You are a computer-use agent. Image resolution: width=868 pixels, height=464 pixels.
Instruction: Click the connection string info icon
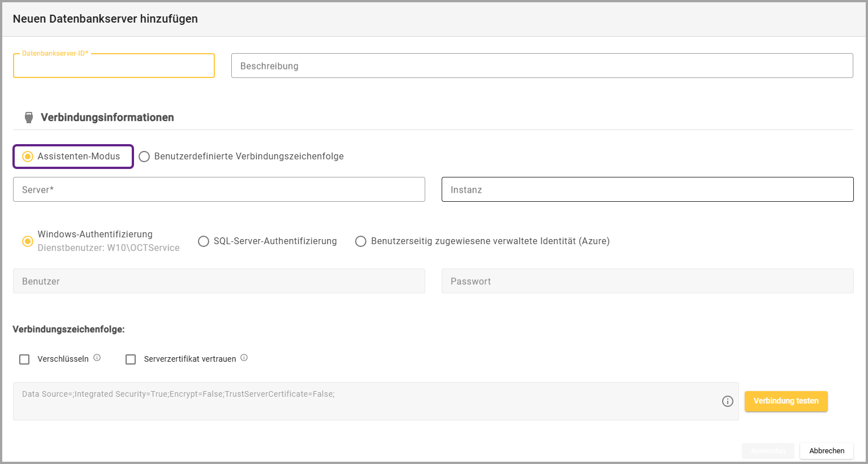[x=728, y=401]
